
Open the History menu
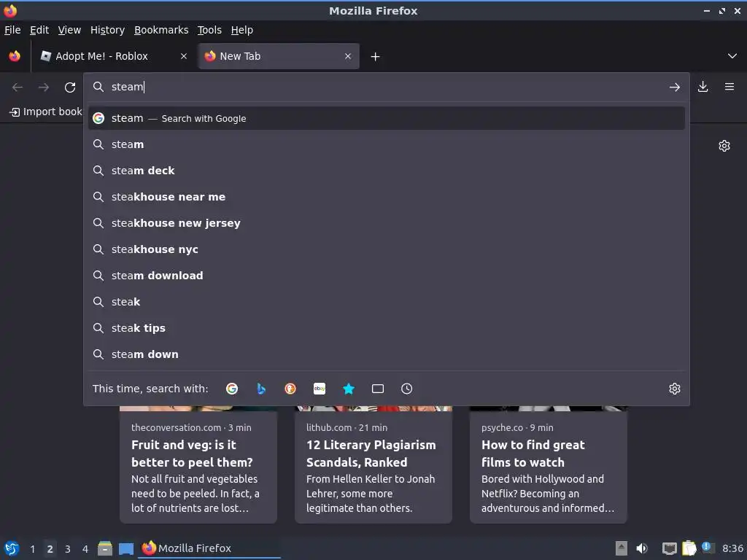point(108,30)
